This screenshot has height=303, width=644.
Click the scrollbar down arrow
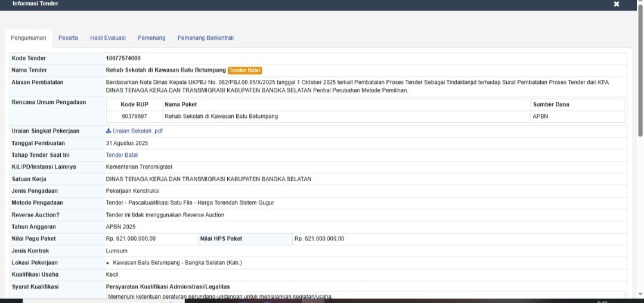pos(640,293)
